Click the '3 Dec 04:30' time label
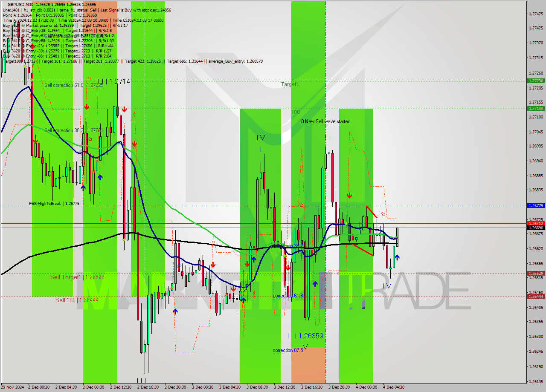 [x=230, y=387]
